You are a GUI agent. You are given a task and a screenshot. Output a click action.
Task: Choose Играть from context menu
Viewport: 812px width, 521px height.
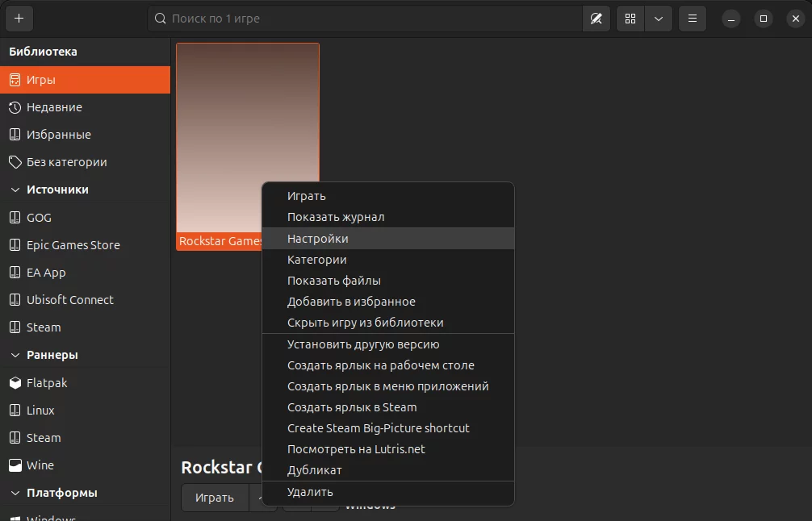click(x=388, y=196)
